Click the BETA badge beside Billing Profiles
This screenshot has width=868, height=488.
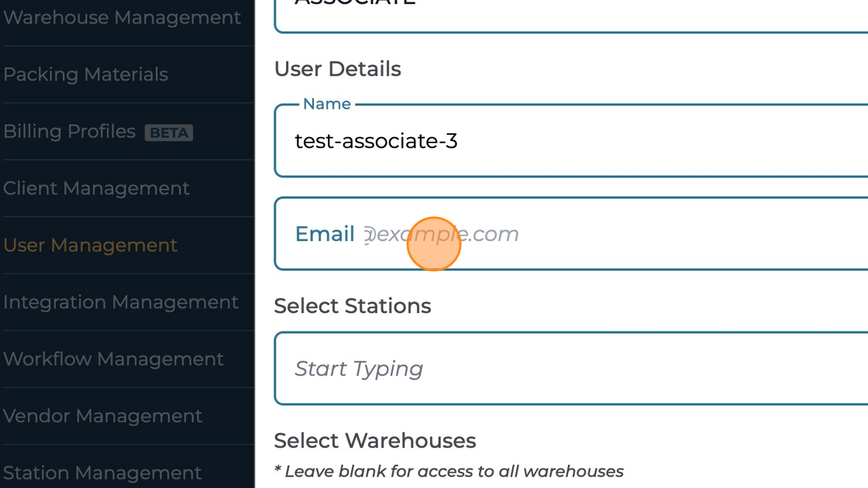pyautogui.click(x=169, y=132)
